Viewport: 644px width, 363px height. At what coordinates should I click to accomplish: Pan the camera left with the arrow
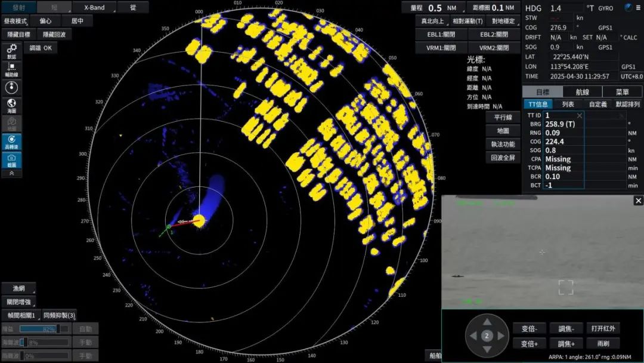coord(473,336)
